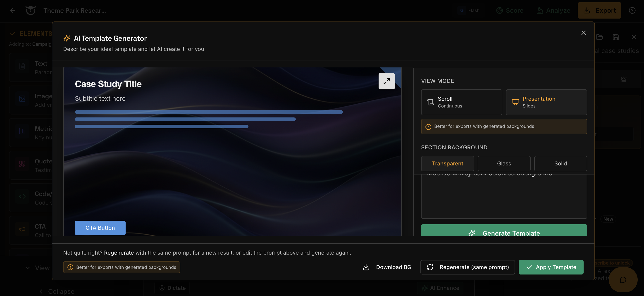
Task: Select the Text paragraph element
Action: click(x=22, y=66)
